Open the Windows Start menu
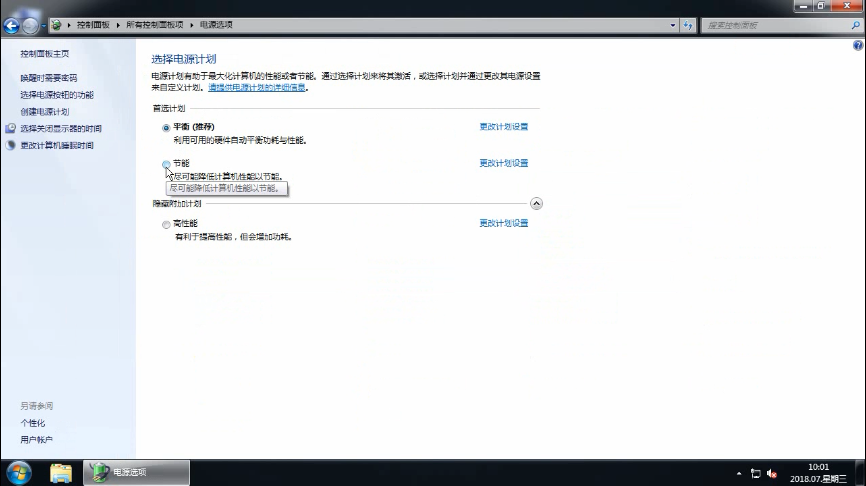Viewport: 866px width, 486px height. (x=19, y=473)
